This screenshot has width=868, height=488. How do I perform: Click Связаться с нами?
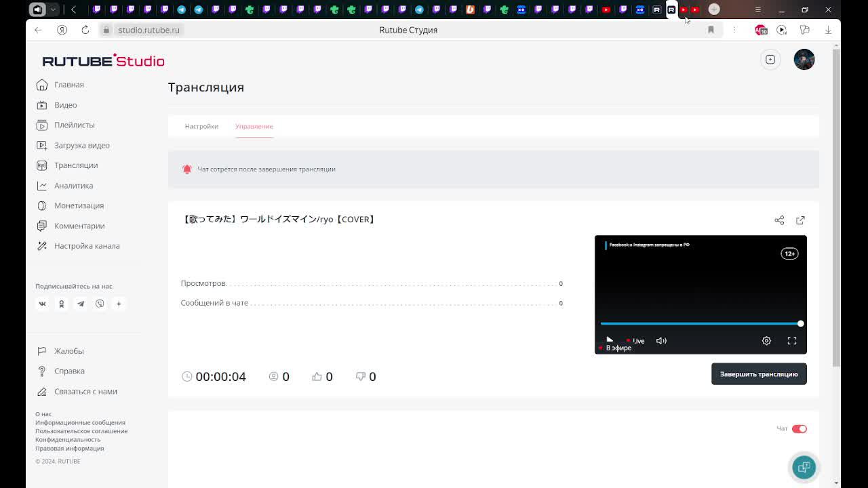coord(77,391)
